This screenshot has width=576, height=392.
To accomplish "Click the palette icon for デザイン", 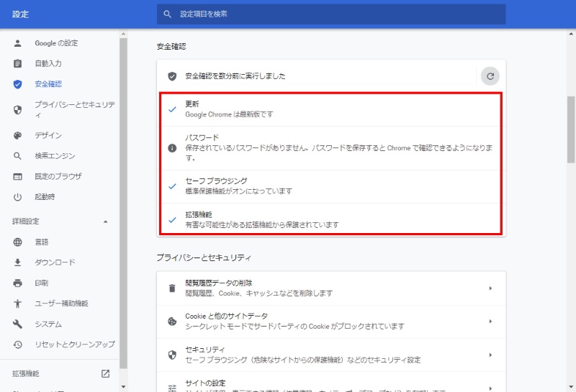I will point(18,135).
